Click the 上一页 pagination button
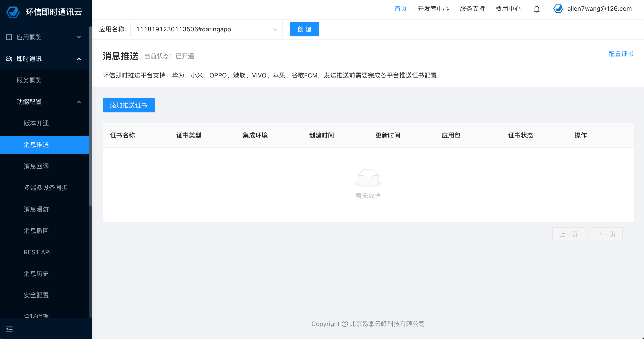The height and width of the screenshot is (339, 644). [568, 234]
